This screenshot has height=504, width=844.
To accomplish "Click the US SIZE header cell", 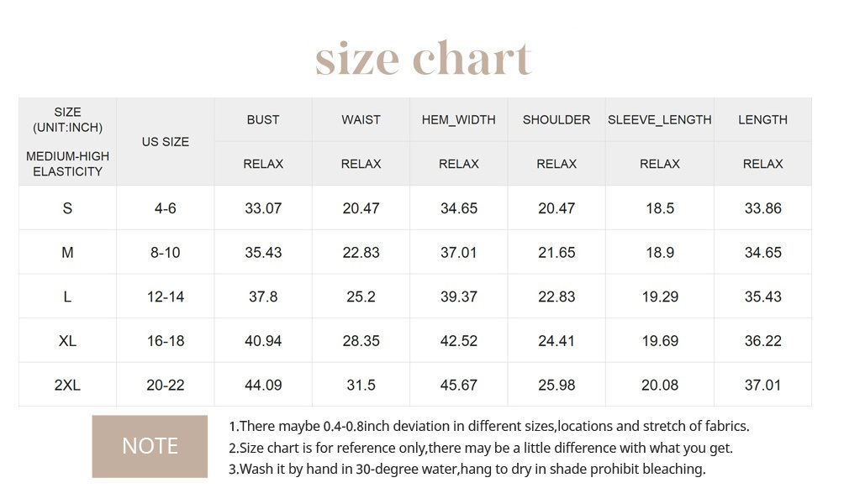I will pos(166,141).
